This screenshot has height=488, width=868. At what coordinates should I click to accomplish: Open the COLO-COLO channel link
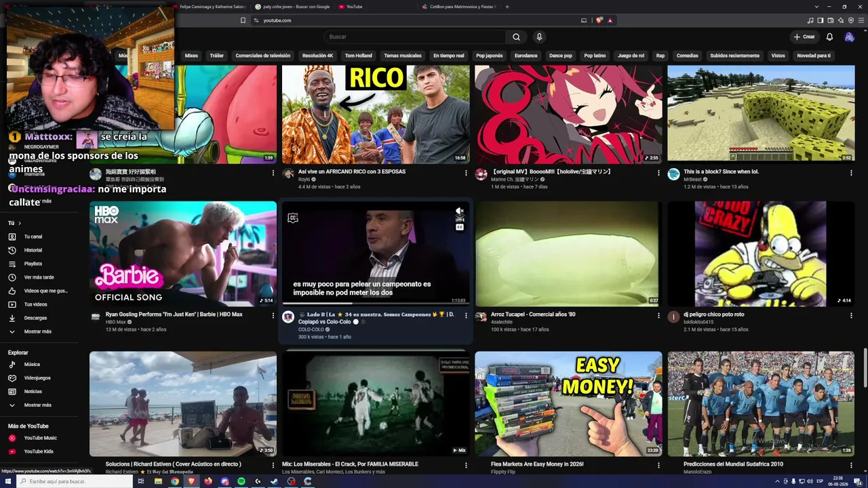(311, 329)
